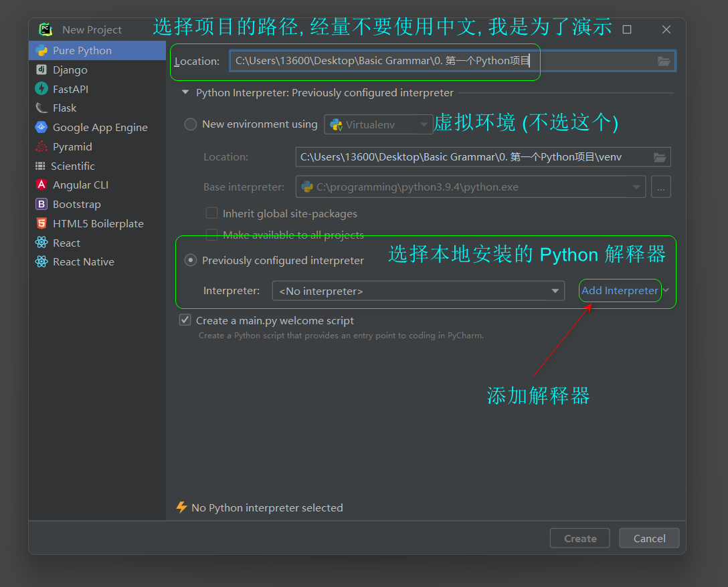Close the New Project dialog
This screenshot has width=728, height=587.
666,29
